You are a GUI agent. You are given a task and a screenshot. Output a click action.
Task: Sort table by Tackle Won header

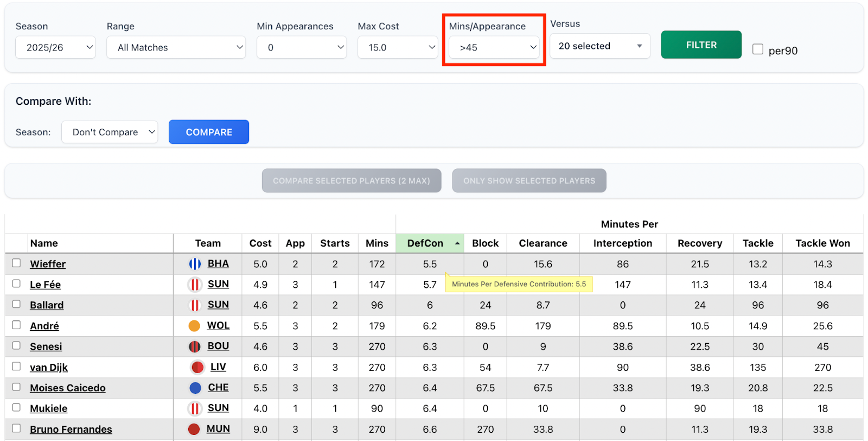(822, 243)
